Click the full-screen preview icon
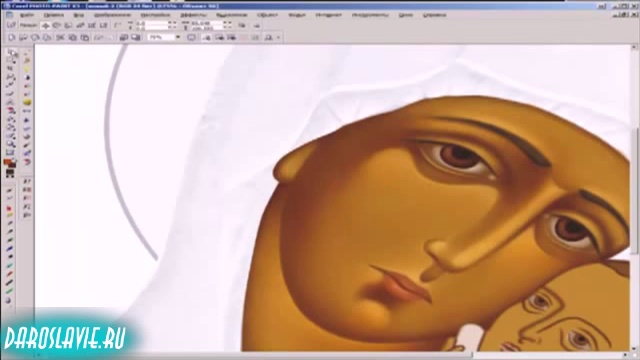Screen dimensions: 640x360 (191, 38)
